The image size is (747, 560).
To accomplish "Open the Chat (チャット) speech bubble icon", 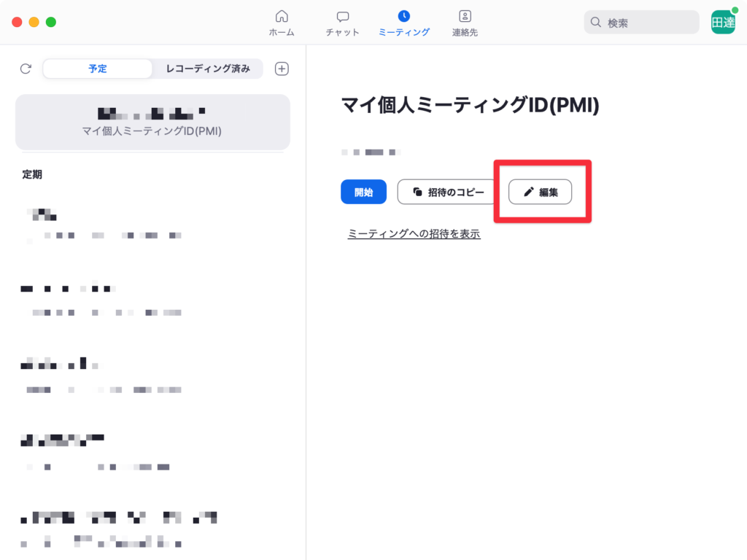I will (x=342, y=17).
